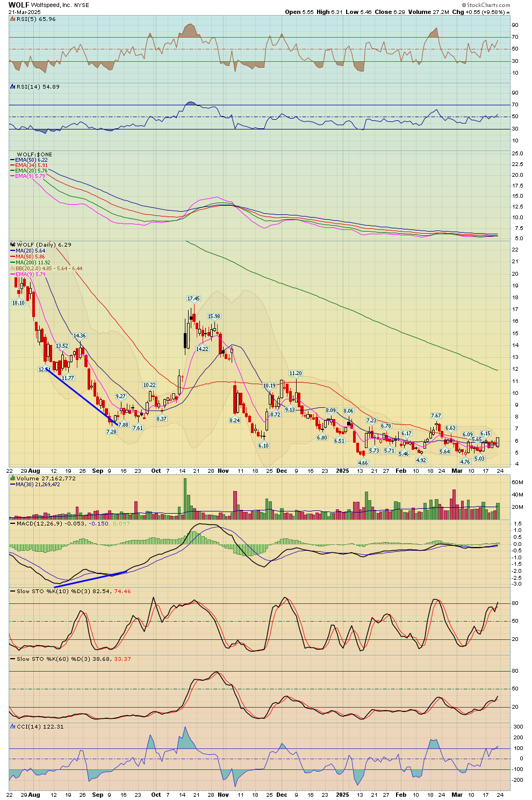Click the WOLF (Daily) candlestick legend icon
This screenshot has height=800, width=532.
[12, 244]
